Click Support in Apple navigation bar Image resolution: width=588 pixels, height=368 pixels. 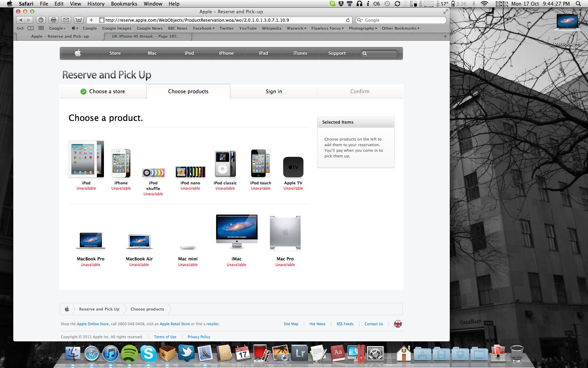(337, 53)
